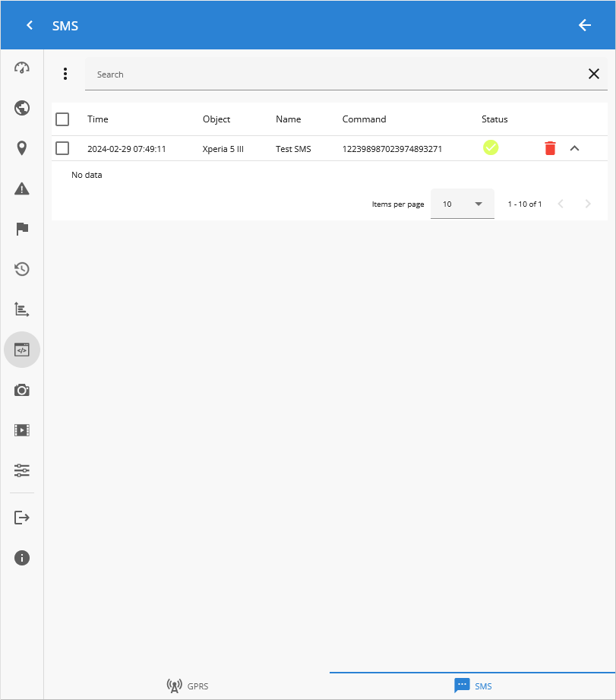616x700 pixels.
Task: Click the flag icon in sidebar
Action: (22, 229)
